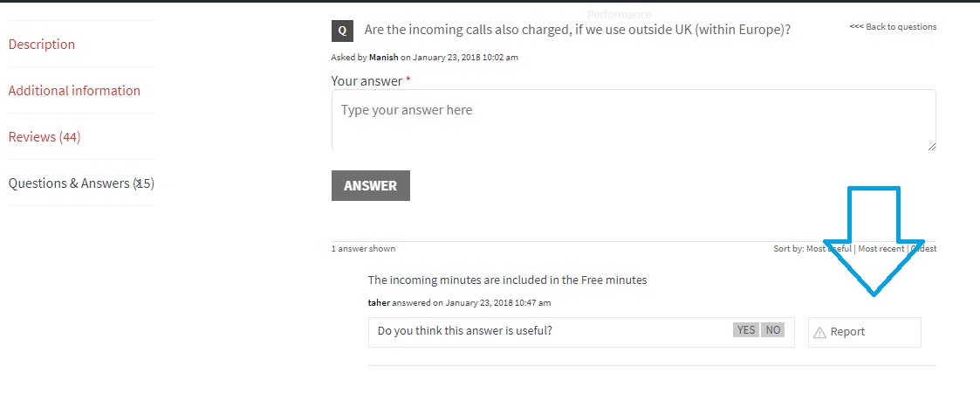Sort answers by Most recent
The width and height of the screenshot is (980, 394).
(881, 249)
